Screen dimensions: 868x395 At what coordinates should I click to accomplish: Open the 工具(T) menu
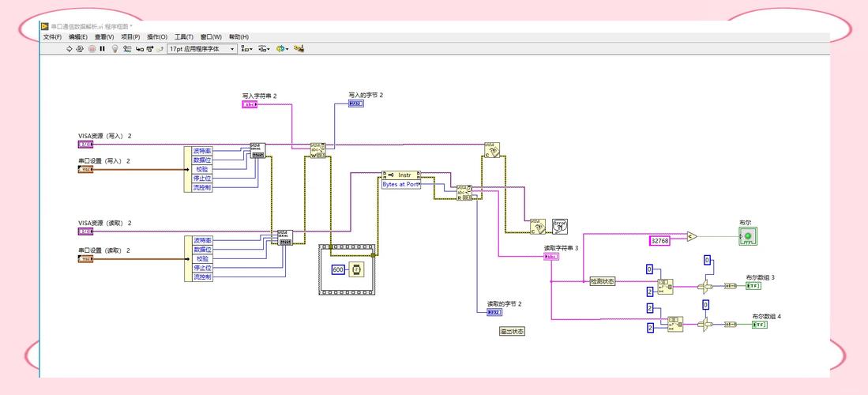(184, 37)
